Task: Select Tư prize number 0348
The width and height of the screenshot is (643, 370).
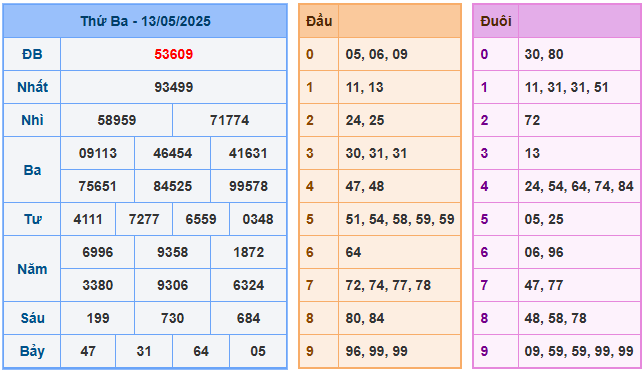Action: click(258, 219)
